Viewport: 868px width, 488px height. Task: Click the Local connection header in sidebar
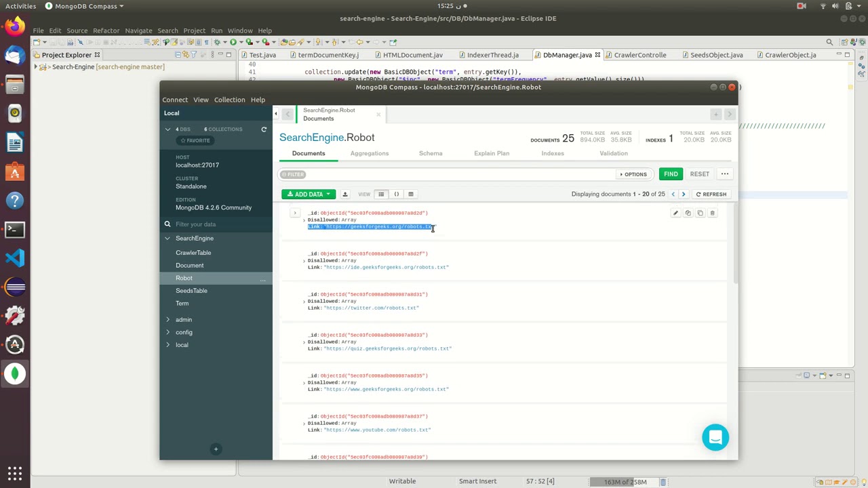pos(216,113)
